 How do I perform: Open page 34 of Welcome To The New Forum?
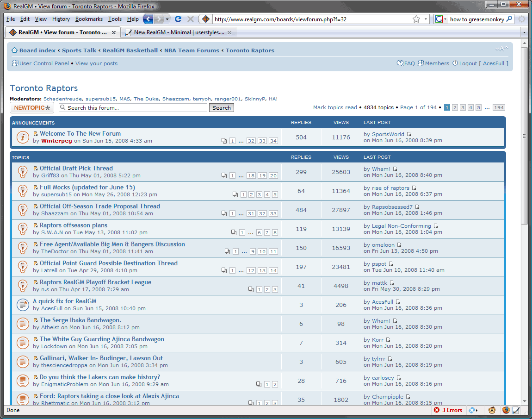click(x=273, y=141)
